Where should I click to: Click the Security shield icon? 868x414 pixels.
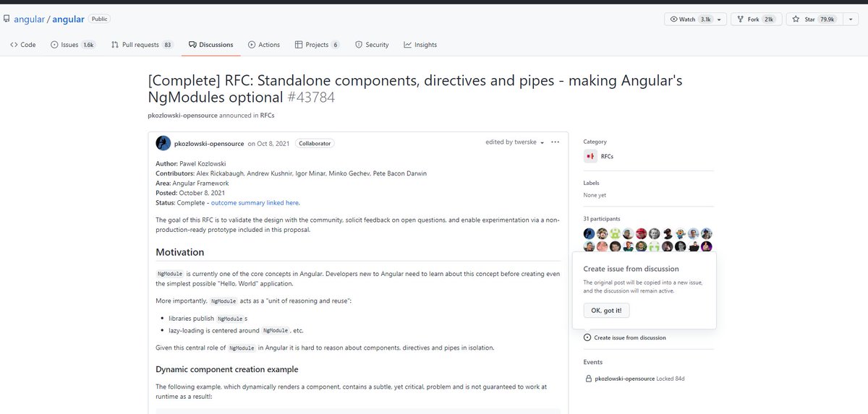(359, 45)
